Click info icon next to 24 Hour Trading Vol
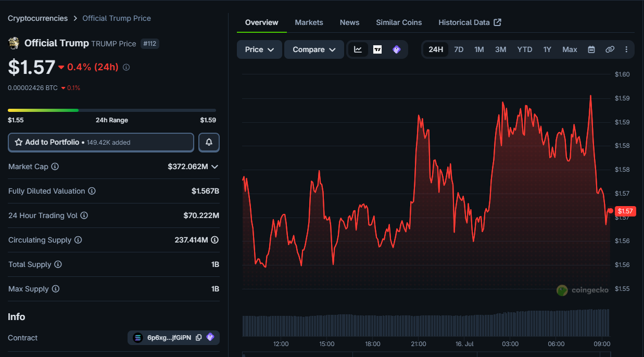This screenshot has width=644, height=357. 84,215
